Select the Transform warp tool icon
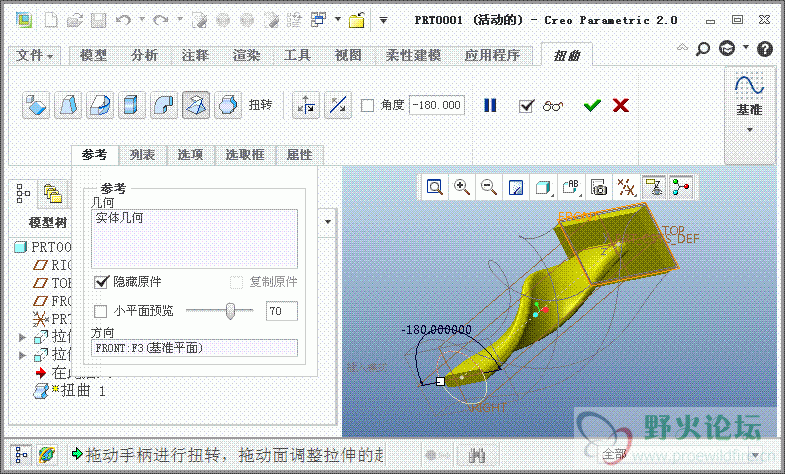This screenshot has width=785, height=474. coord(36,105)
